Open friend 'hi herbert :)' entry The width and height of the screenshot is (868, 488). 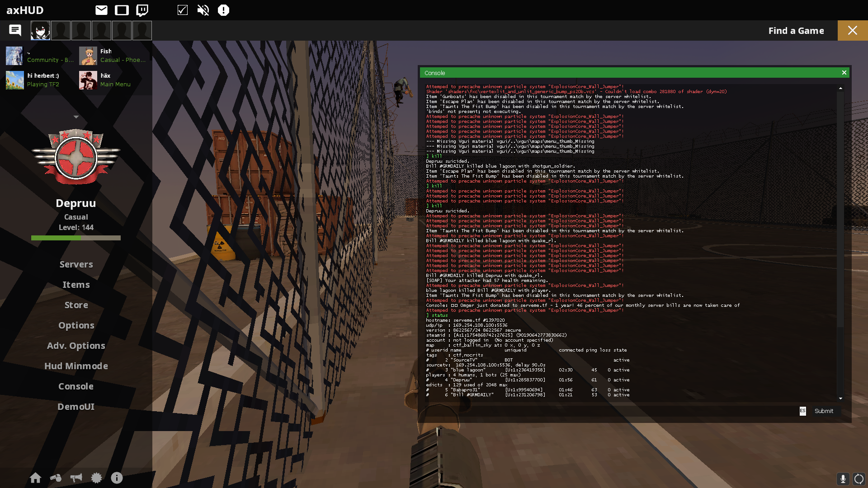40,80
